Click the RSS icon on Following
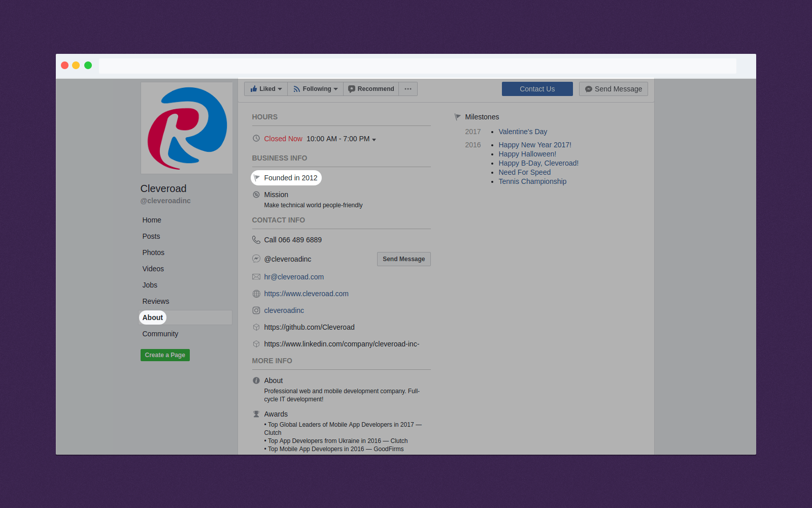812x508 pixels. pyautogui.click(x=297, y=89)
